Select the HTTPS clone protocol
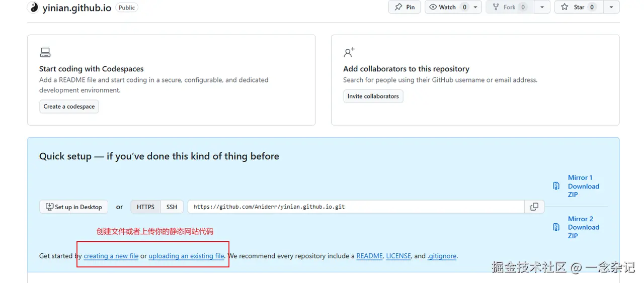Image resolution: width=644 pixels, height=283 pixels. pos(146,207)
